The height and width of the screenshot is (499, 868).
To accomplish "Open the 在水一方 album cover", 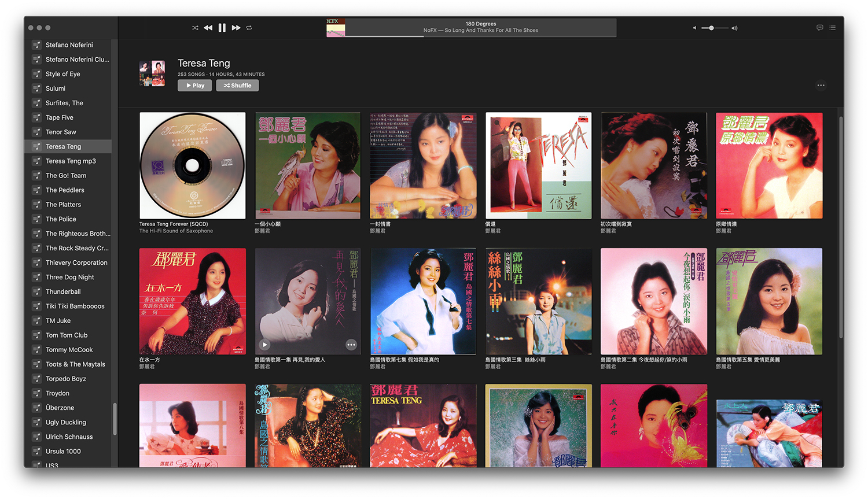I will [193, 301].
